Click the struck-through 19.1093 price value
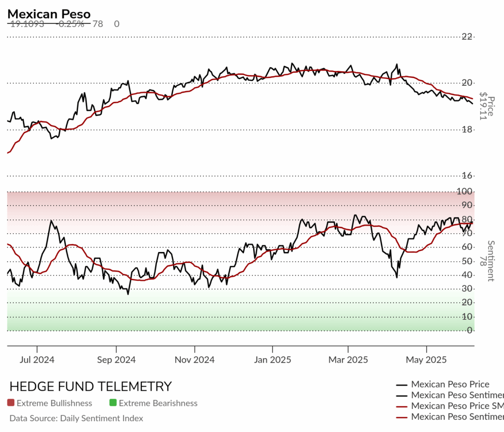This screenshot has width=504, height=432. pyautogui.click(x=27, y=24)
